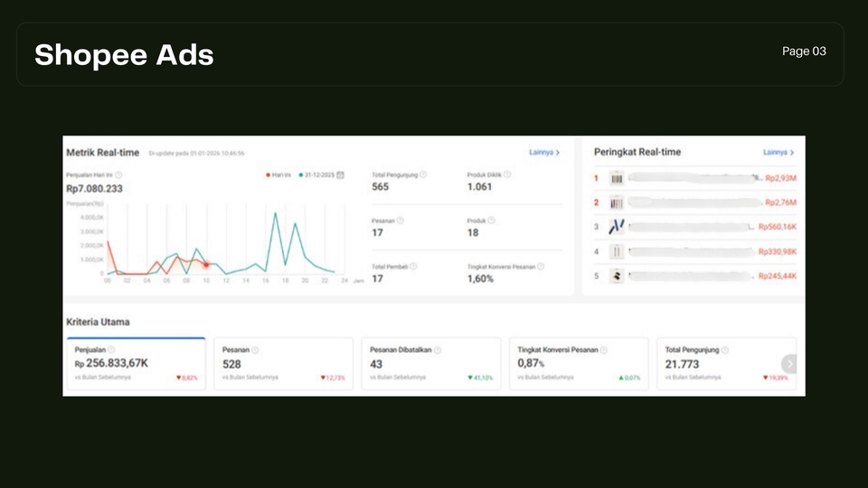
Task: Select the Pesanan 528 criteria card
Action: point(283,363)
